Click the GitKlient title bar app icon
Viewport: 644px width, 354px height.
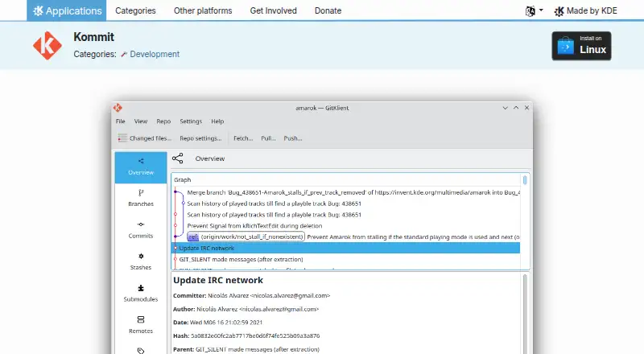(118, 108)
